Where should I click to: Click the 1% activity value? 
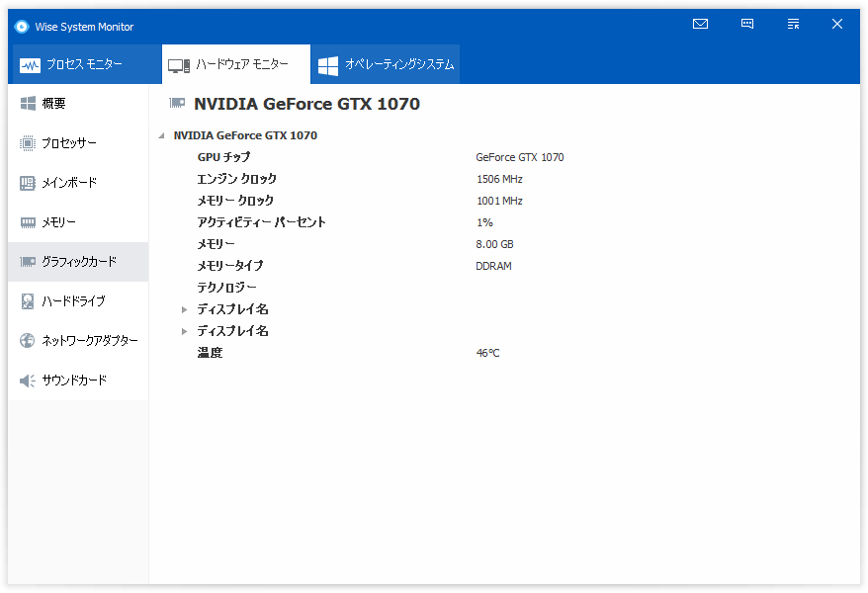(x=484, y=222)
